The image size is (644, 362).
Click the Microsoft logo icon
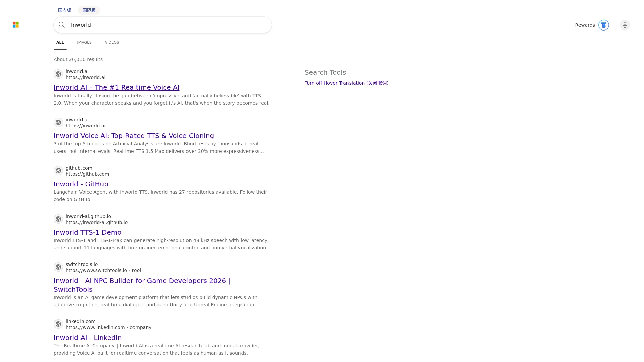[x=16, y=25]
